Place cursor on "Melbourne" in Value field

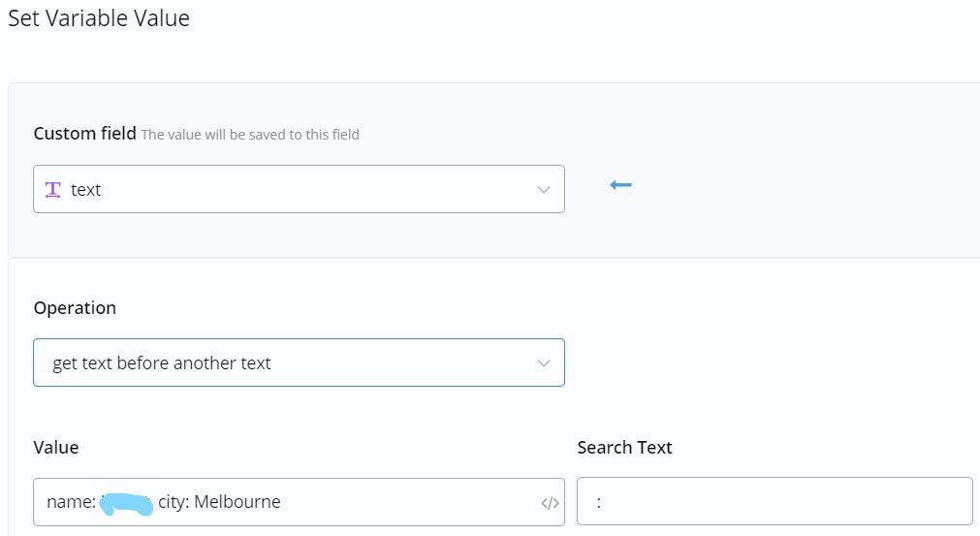(237, 502)
